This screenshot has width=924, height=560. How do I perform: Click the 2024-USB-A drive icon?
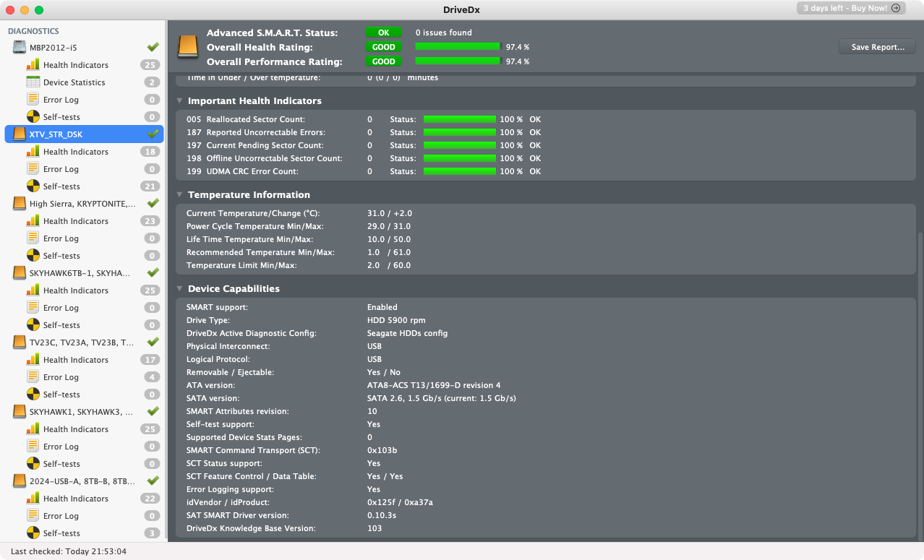(20, 481)
